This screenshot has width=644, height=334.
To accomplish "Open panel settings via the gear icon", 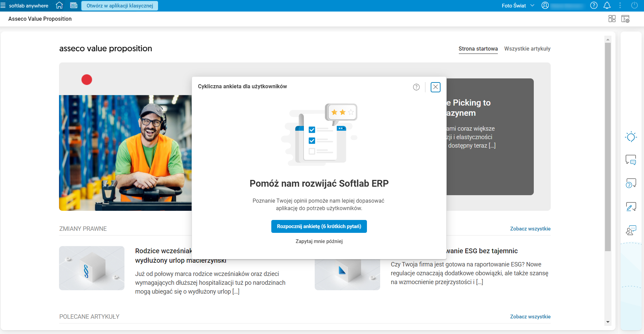I will [x=626, y=19].
